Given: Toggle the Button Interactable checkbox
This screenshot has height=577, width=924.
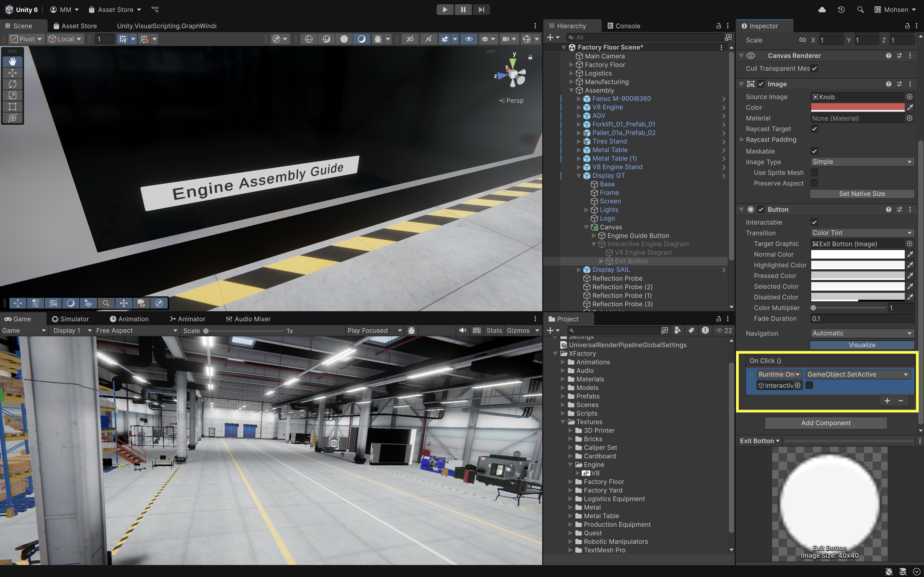Looking at the screenshot, I should click(x=814, y=222).
